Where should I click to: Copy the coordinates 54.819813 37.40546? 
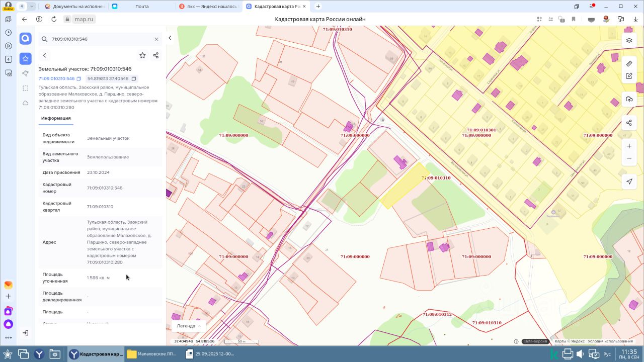pyautogui.click(x=134, y=79)
